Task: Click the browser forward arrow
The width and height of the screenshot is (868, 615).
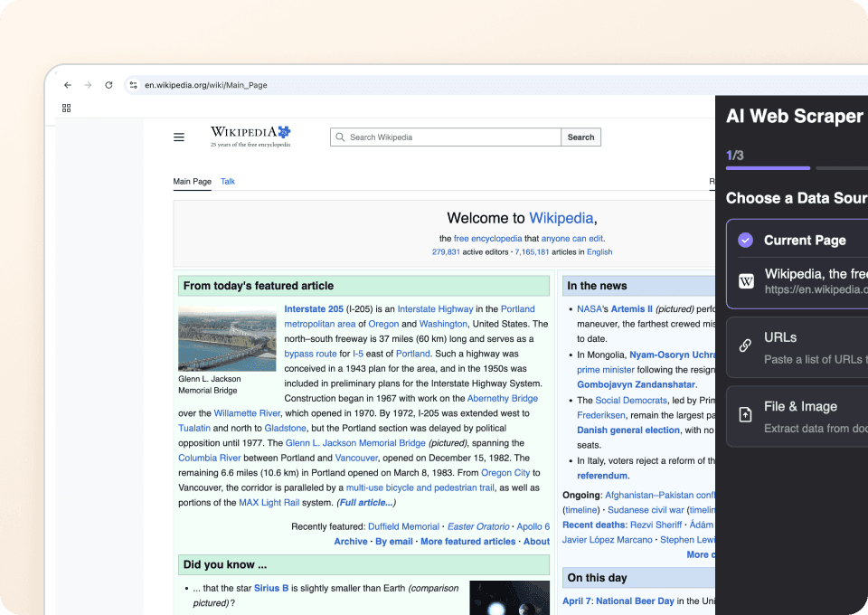Action: (88, 85)
